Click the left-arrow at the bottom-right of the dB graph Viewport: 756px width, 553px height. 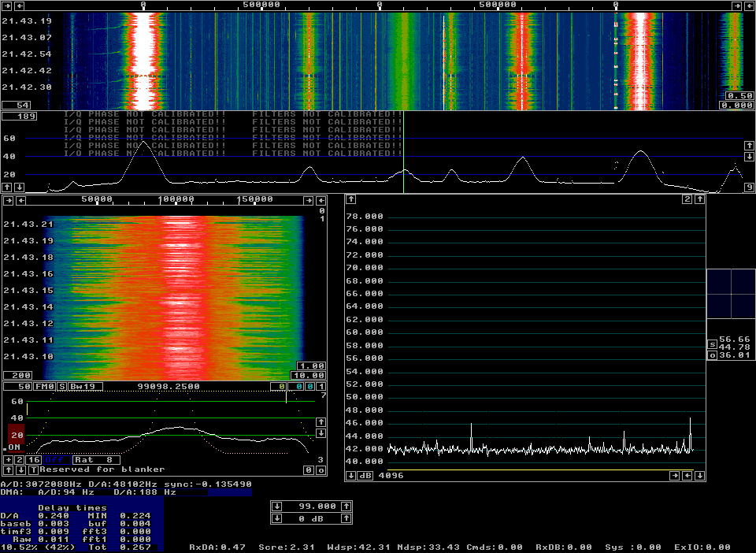(x=687, y=476)
